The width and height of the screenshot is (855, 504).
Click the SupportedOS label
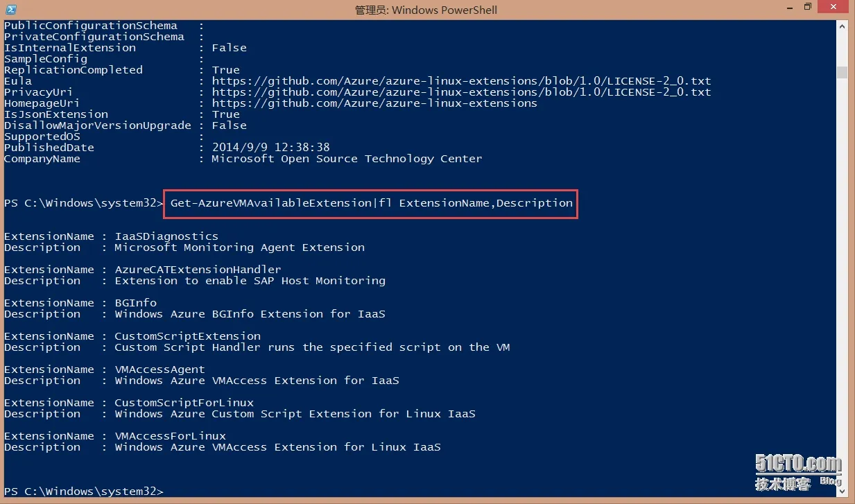point(42,137)
